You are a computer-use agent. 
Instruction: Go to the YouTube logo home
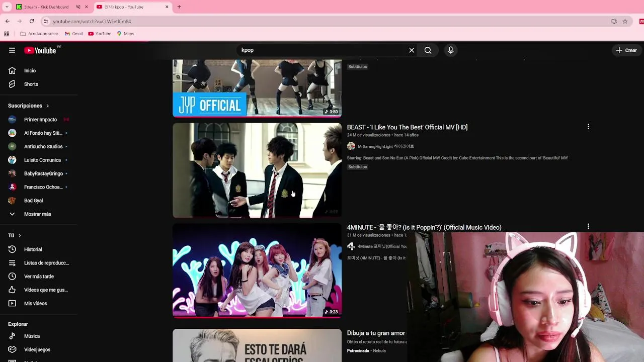coord(40,50)
